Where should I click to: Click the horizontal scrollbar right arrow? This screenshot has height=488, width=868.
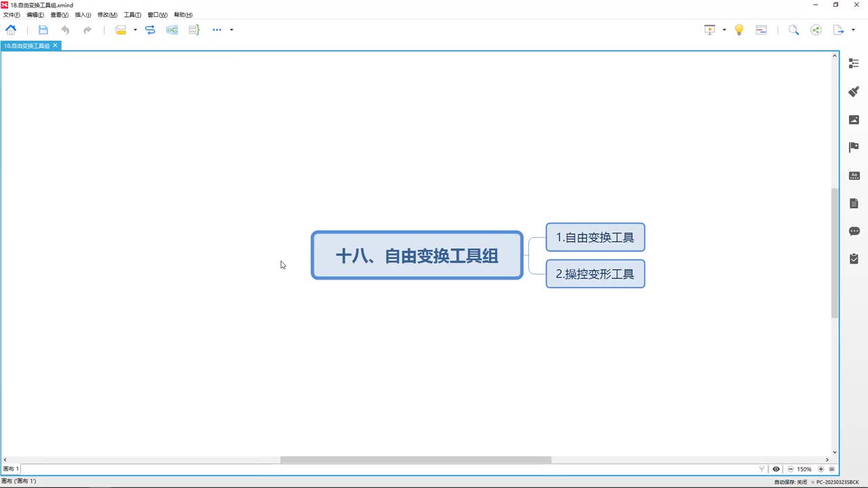tap(827, 460)
